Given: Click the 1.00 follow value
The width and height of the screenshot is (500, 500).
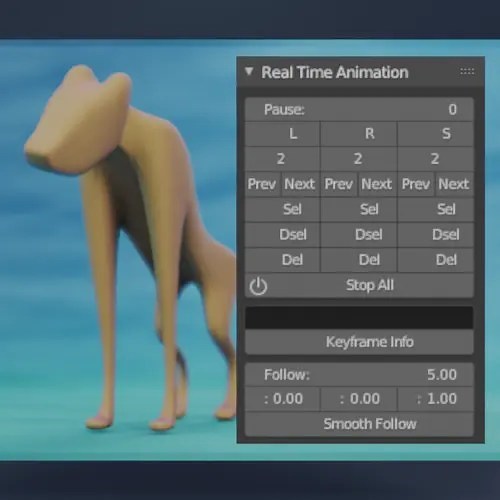Looking at the screenshot, I should [x=435, y=399].
